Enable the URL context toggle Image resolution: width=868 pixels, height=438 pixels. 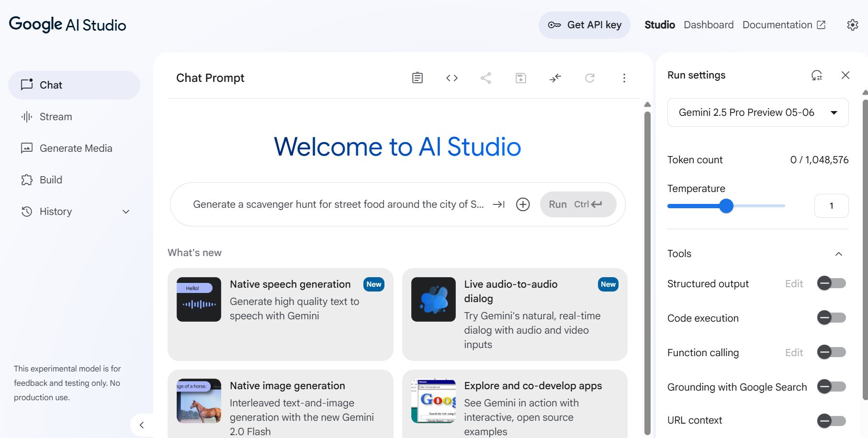tap(832, 421)
